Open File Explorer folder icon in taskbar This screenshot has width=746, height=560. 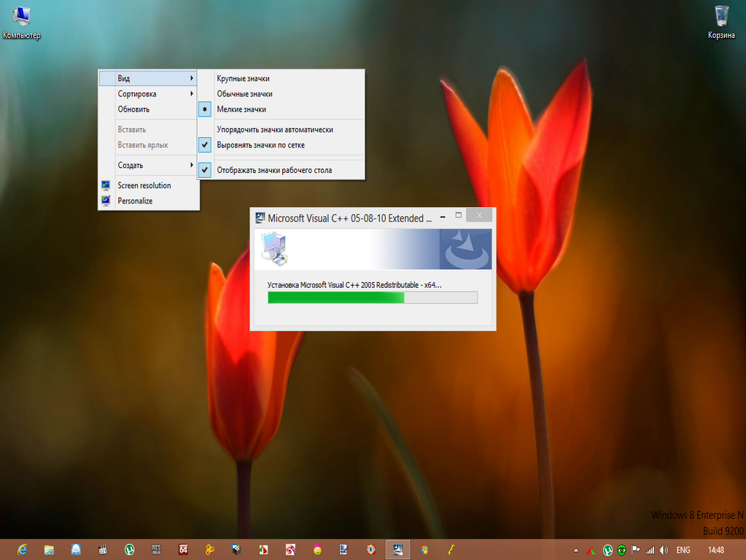[x=49, y=549]
